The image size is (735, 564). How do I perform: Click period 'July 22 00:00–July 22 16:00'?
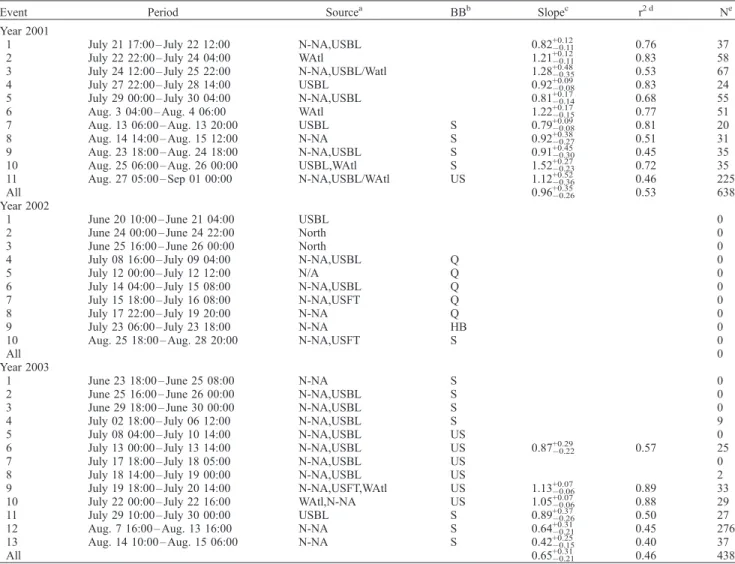click(159, 502)
